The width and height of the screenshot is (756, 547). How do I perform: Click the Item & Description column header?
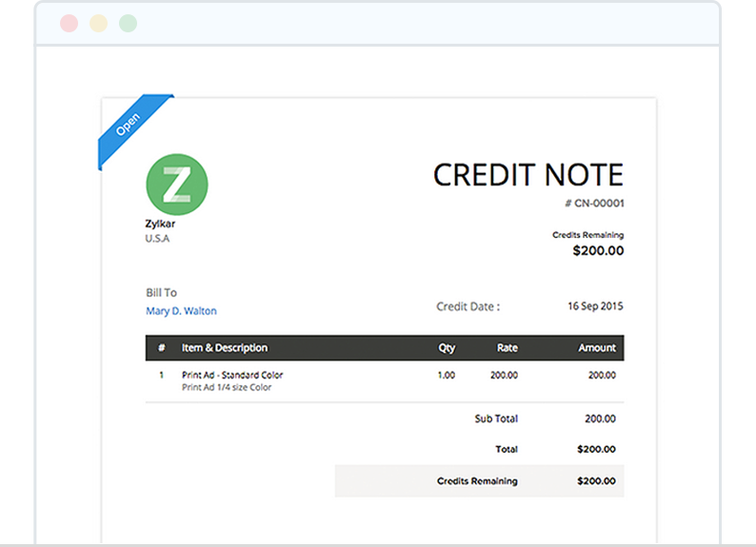pyautogui.click(x=225, y=347)
